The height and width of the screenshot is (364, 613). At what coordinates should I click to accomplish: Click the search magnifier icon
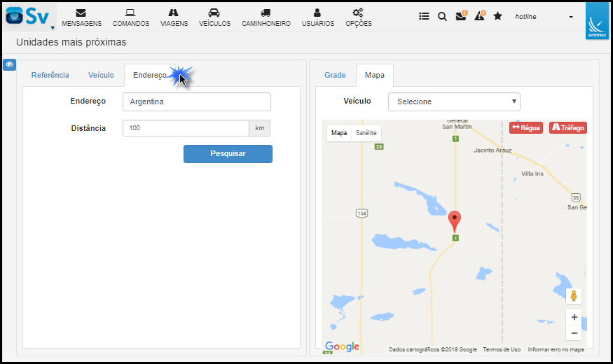coord(442,16)
